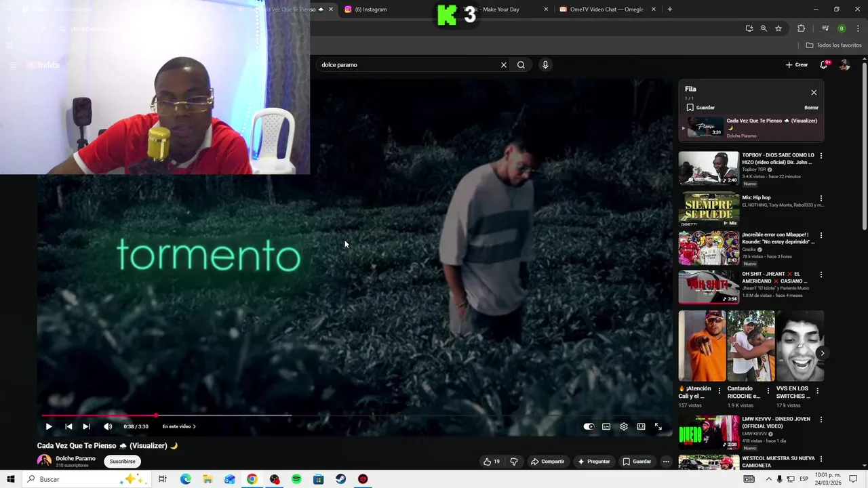The width and height of the screenshot is (868, 488).
Task: Open more actions menu below video
Action: pos(666,462)
